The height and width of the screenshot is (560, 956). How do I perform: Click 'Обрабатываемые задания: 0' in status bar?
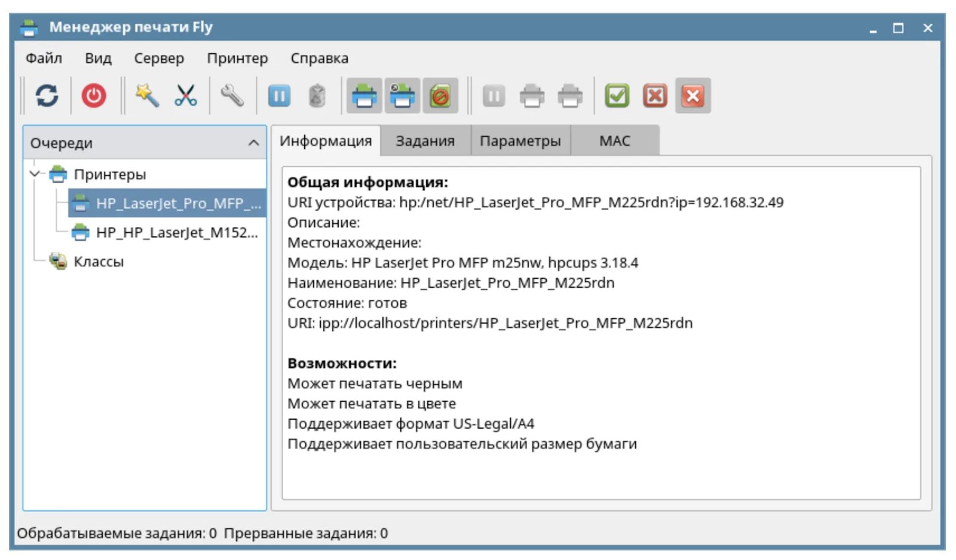(117, 533)
